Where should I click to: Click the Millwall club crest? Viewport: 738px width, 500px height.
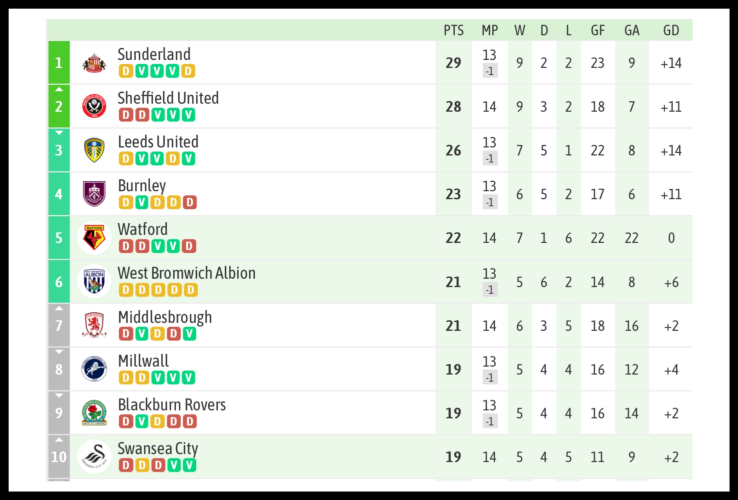[94, 369]
